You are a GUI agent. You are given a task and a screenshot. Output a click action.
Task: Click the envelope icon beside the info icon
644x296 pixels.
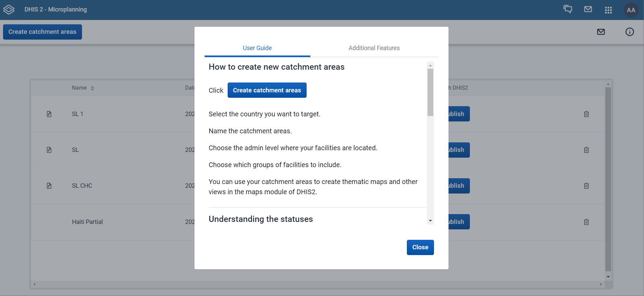point(601,32)
